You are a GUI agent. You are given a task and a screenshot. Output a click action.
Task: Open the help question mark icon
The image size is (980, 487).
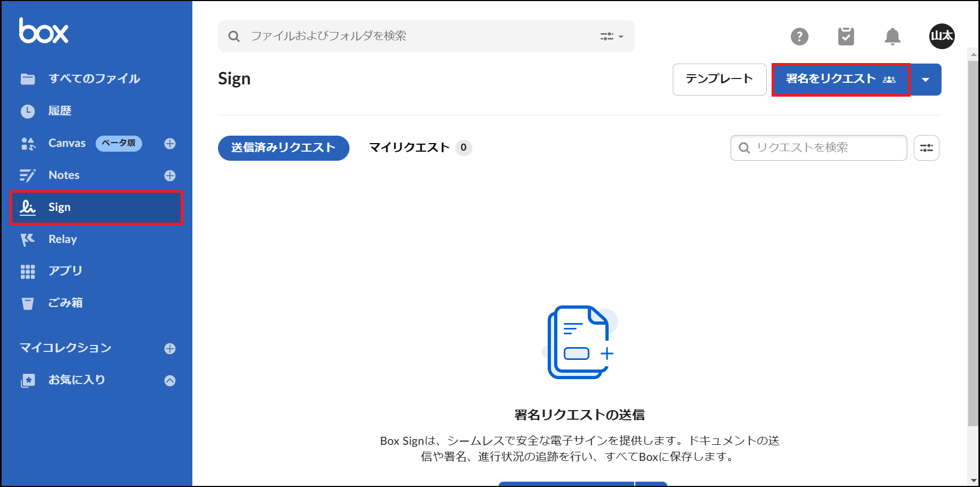point(799,36)
